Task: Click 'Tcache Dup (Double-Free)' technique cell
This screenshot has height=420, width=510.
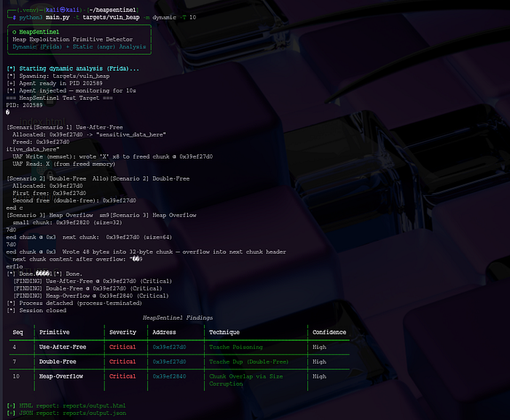Action: [249, 362]
